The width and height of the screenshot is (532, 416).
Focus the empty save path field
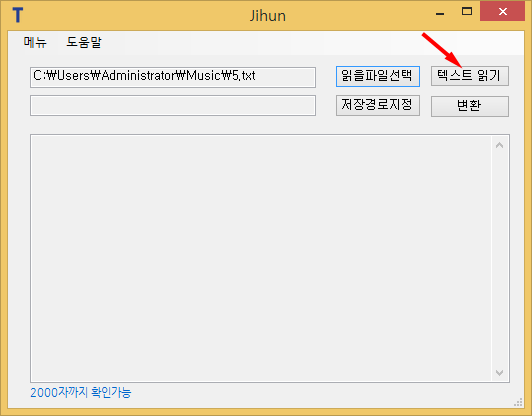click(x=173, y=106)
